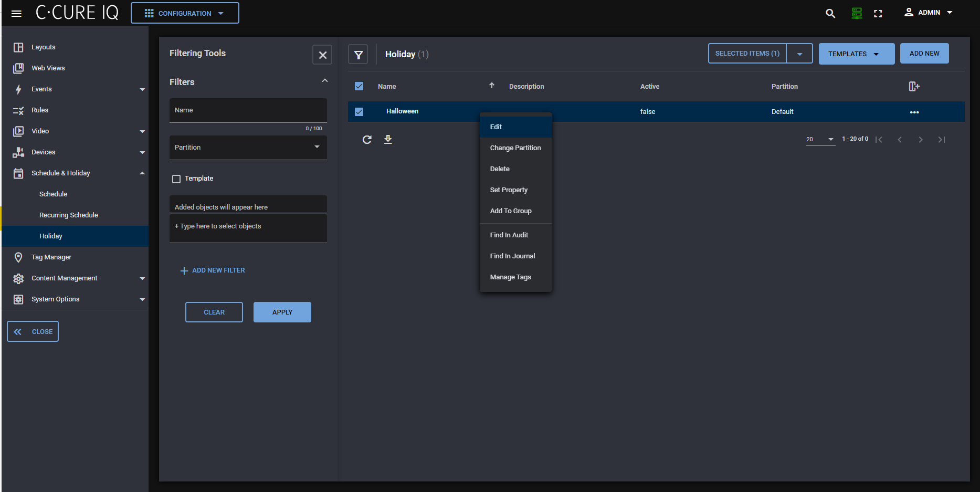The width and height of the screenshot is (980, 492).
Task: Click the filter funnel icon
Action: [x=358, y=55]
